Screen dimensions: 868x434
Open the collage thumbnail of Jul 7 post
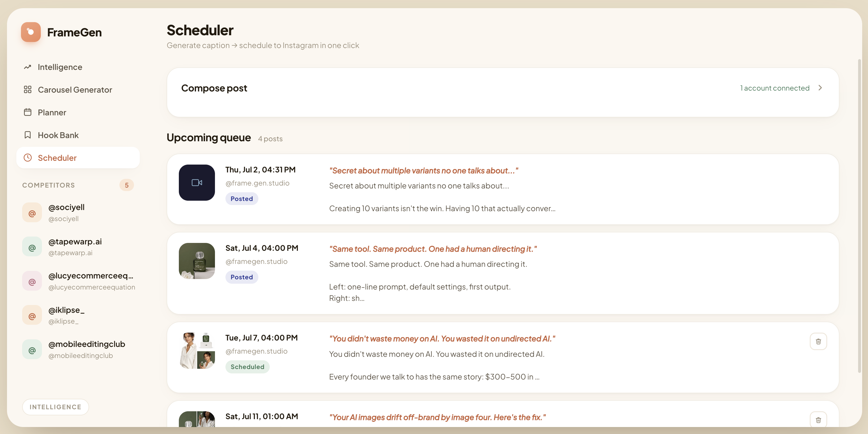tap(197, 351)
